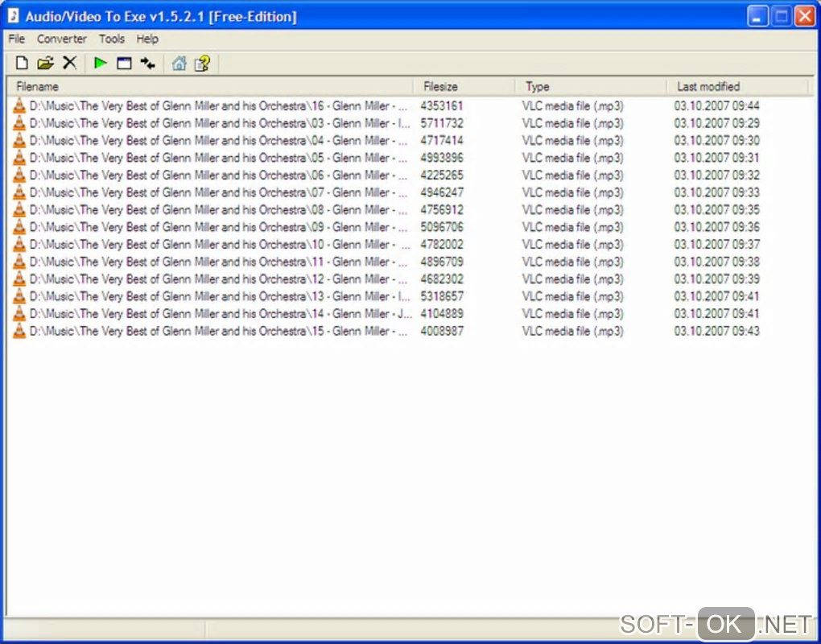Click filesize value 4353161

(442, 105)
